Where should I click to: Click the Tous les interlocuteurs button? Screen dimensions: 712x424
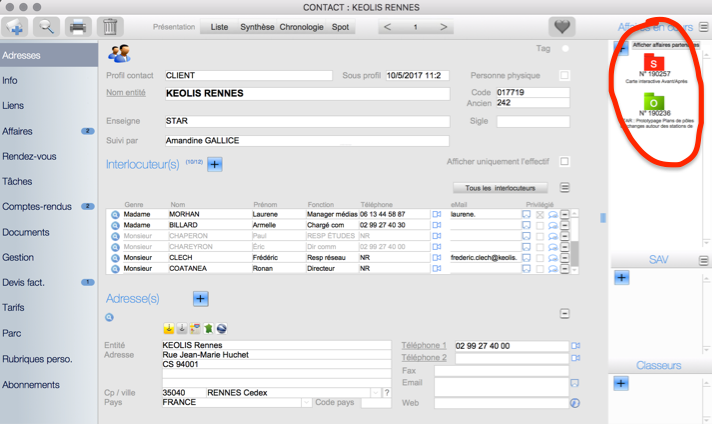click(500, 187)
